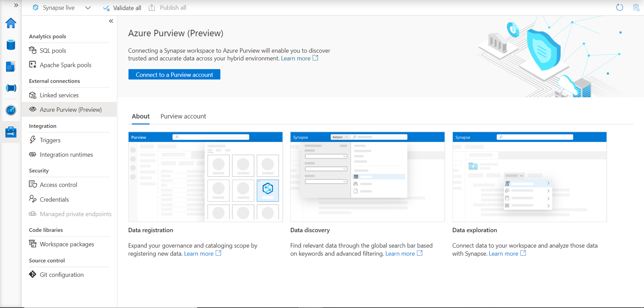Image resolution: width=644 pixels, height=308 pixels.
Task: Open Learn more link in Purview description
Action: (x=299, y=58)
